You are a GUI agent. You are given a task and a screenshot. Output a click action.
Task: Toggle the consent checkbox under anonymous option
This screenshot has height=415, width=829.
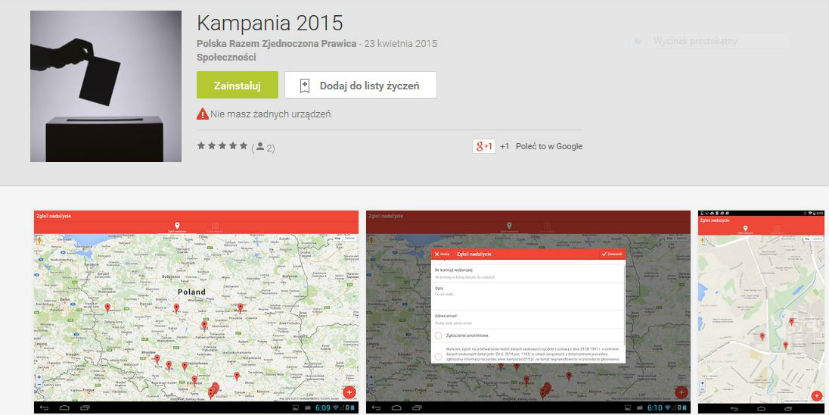point(438,356)
